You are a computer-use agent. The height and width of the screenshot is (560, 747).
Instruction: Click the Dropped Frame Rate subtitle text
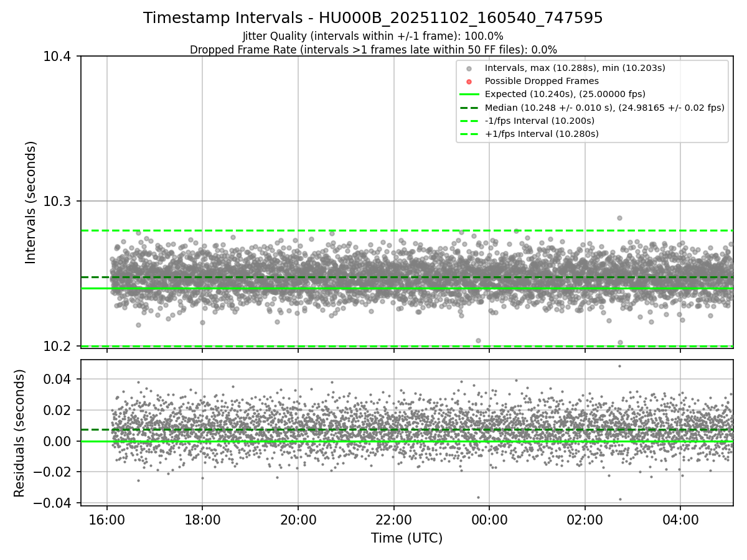(x=373, y=50)
